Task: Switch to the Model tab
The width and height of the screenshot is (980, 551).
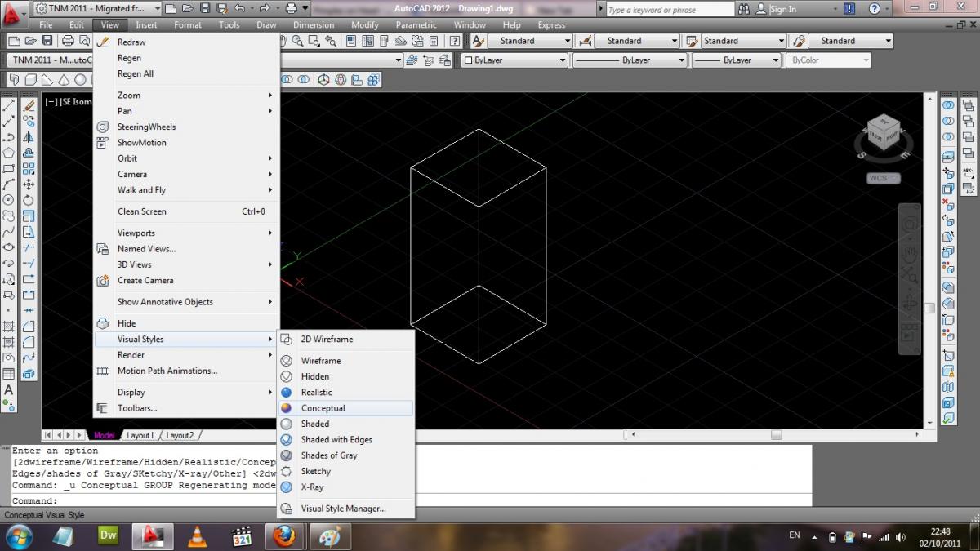Action: pyautogui.click(x=105, y=435)
